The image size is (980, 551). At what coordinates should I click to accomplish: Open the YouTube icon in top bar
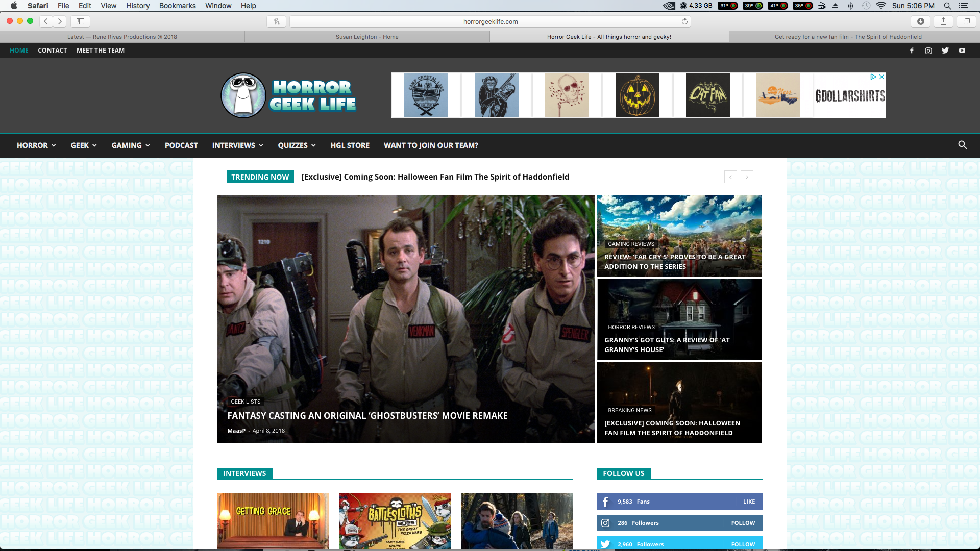click(x=962, y=51)
